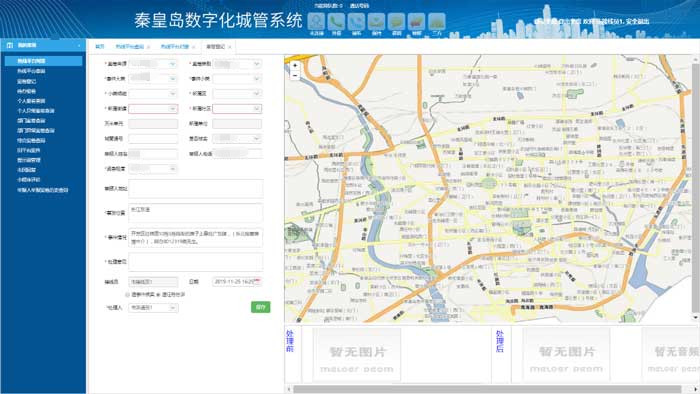Close the second tab with its x
700x394 pixels.
tap(148, 47)
